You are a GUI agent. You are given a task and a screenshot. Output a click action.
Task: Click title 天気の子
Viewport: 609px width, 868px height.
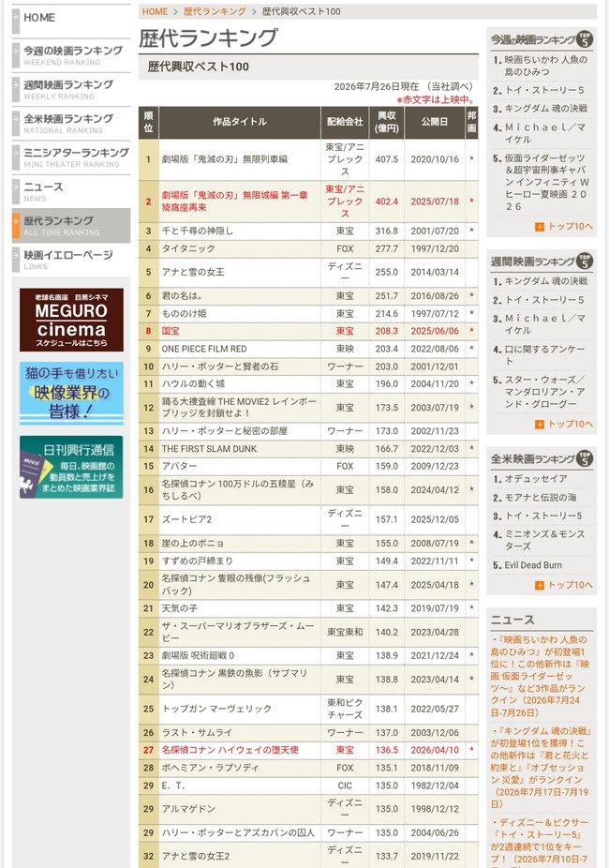pos(179,608)
